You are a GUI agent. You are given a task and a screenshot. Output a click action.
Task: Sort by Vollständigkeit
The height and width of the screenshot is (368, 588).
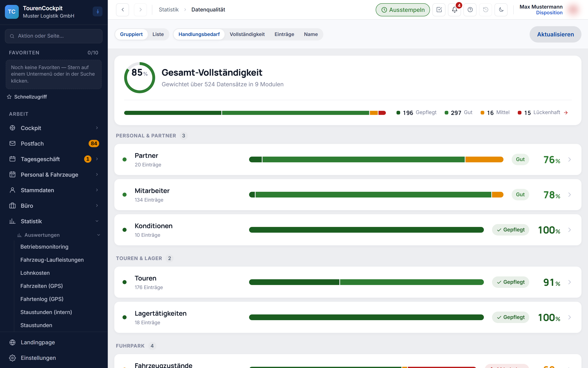[247, 34]
